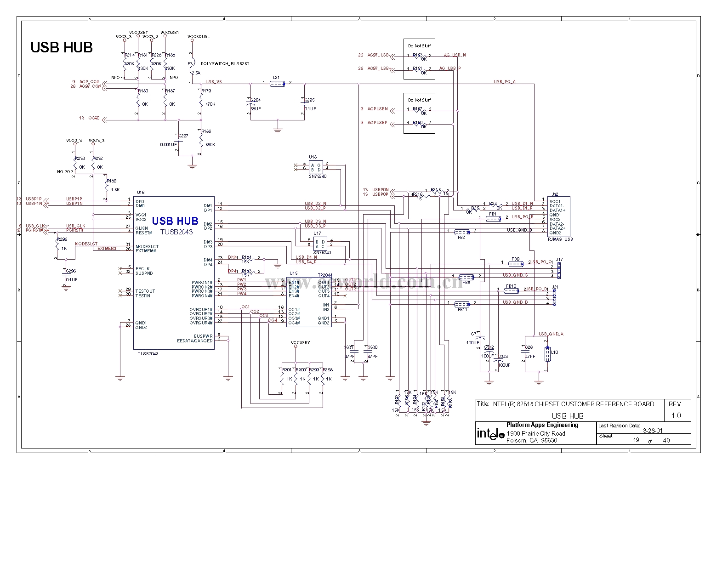Select the USB_GND_A net label

pyautogui.click(x=551, y=334)
